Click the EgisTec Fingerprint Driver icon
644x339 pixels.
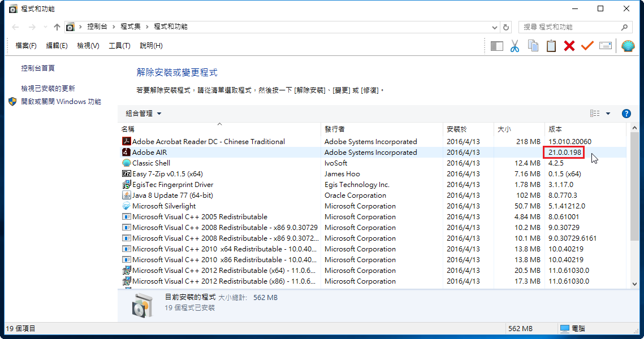pos(127,184)
